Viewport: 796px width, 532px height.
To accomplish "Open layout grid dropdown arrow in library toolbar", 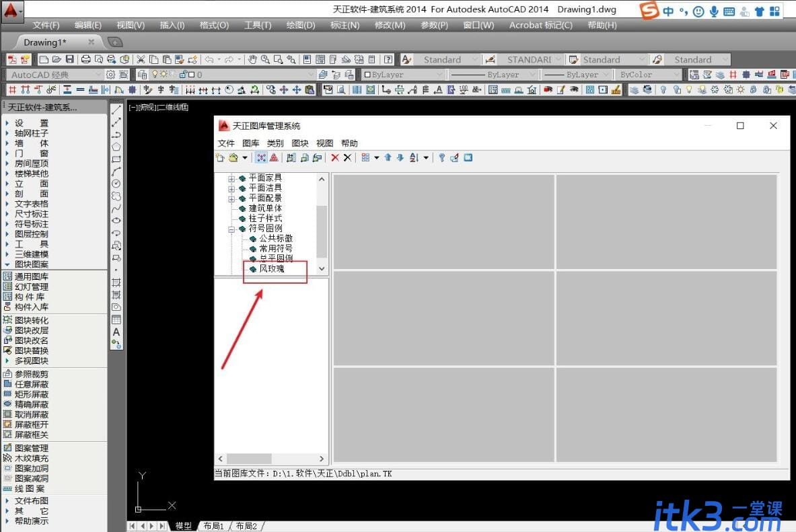I will click(x=377, y=158).
